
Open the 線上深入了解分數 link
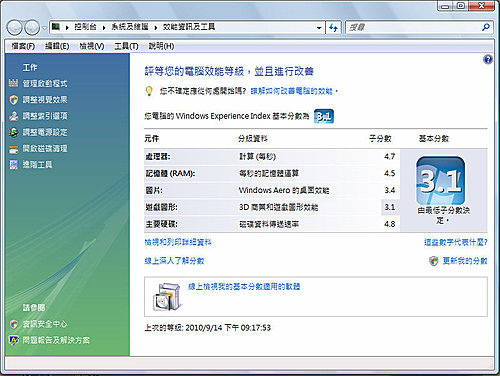[x=174, y=261]
